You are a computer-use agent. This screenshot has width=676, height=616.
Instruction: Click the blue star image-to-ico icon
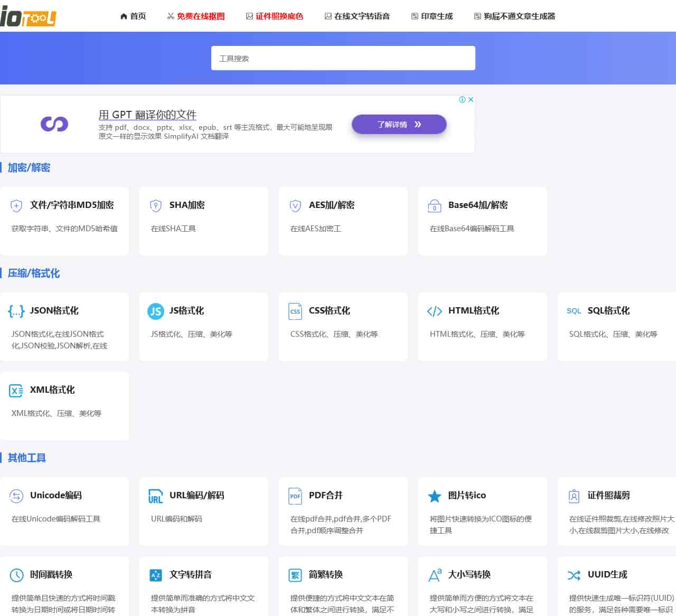(435, 496)
